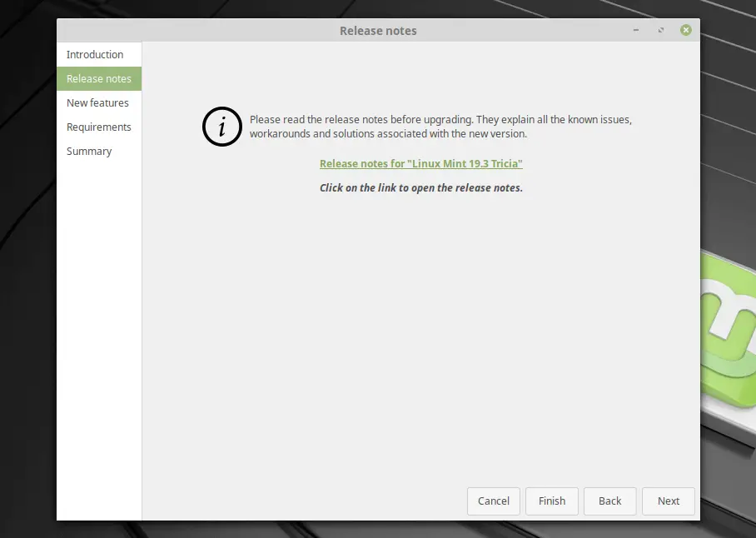Image resolution: width=756 pixels, height=538 pixels.
Task: Proceed with the Next button
Action: pos(669,501)
